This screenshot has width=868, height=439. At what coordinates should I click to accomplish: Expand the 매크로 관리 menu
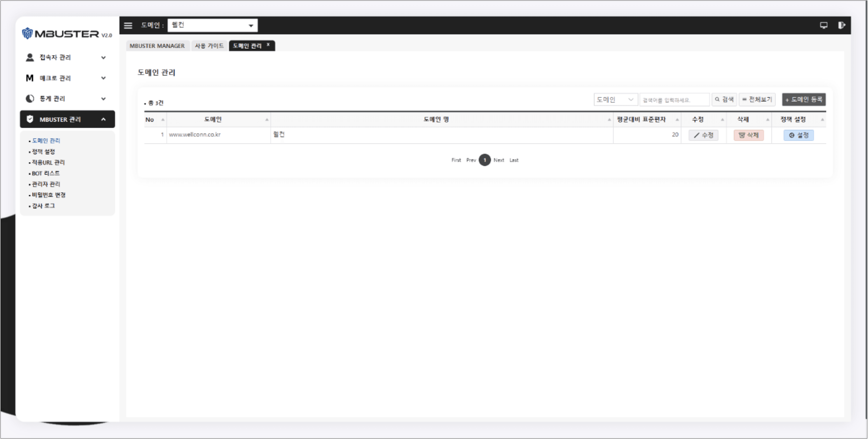pyautogui.click(x=103, y=78)
